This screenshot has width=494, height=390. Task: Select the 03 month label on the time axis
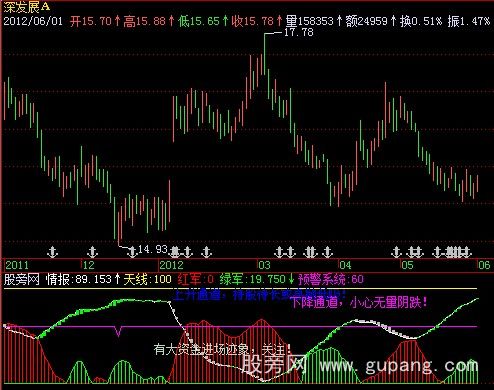point(264,265)
